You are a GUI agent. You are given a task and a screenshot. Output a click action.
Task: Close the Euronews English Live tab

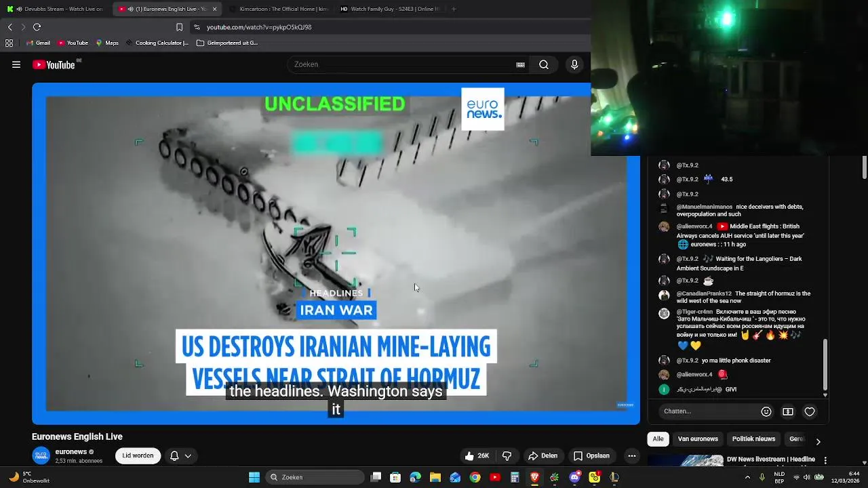[x=214, y=9]
